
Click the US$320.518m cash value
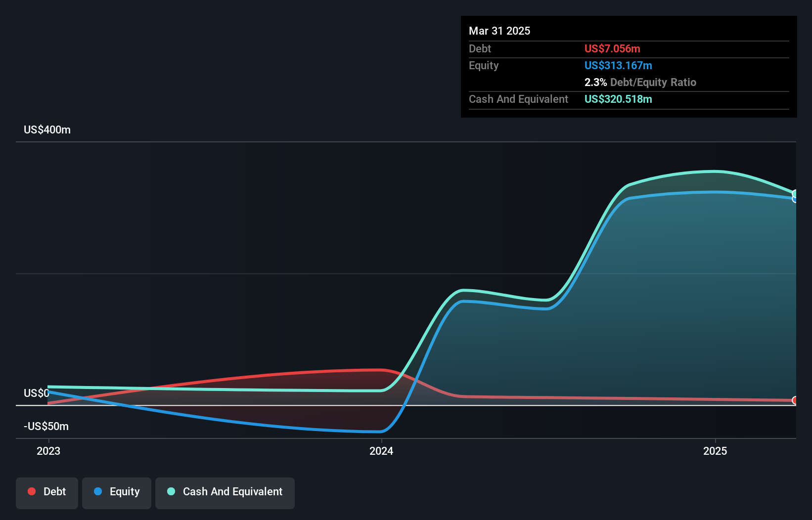pos(618,99)
